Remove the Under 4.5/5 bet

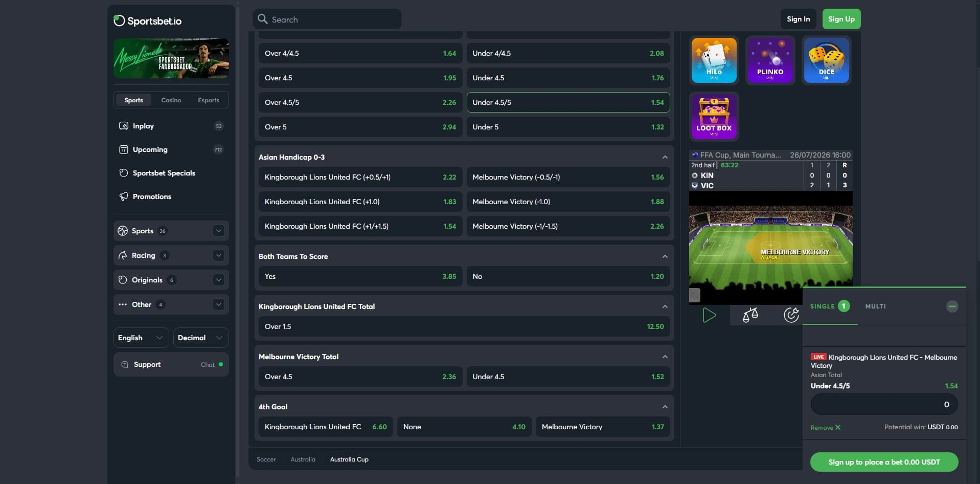(825, 427)
